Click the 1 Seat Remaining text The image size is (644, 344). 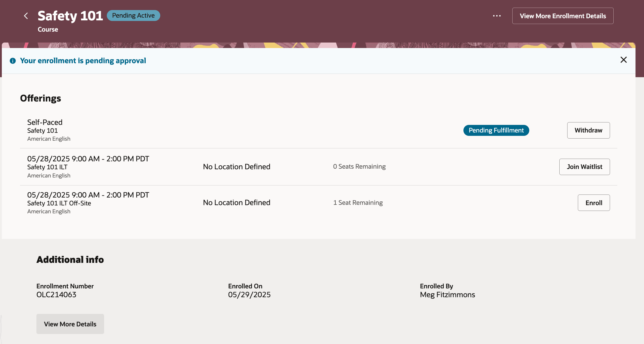click(358, 203)
